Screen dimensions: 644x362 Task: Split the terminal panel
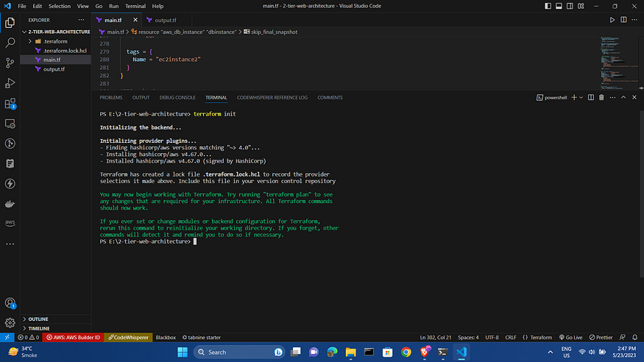pyautogui.click(x=590, y=97)
